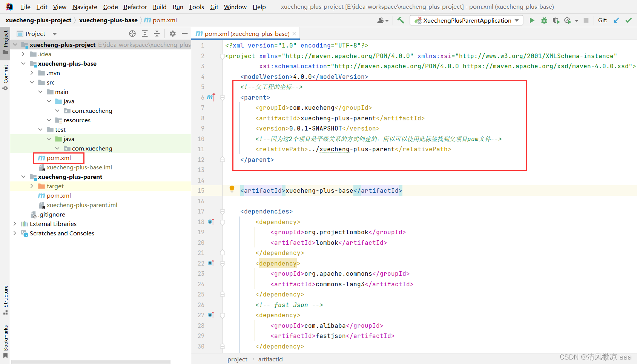Viewport: 637px width, 364px height.
Task: Open the File menu
Action: point(26,7)
